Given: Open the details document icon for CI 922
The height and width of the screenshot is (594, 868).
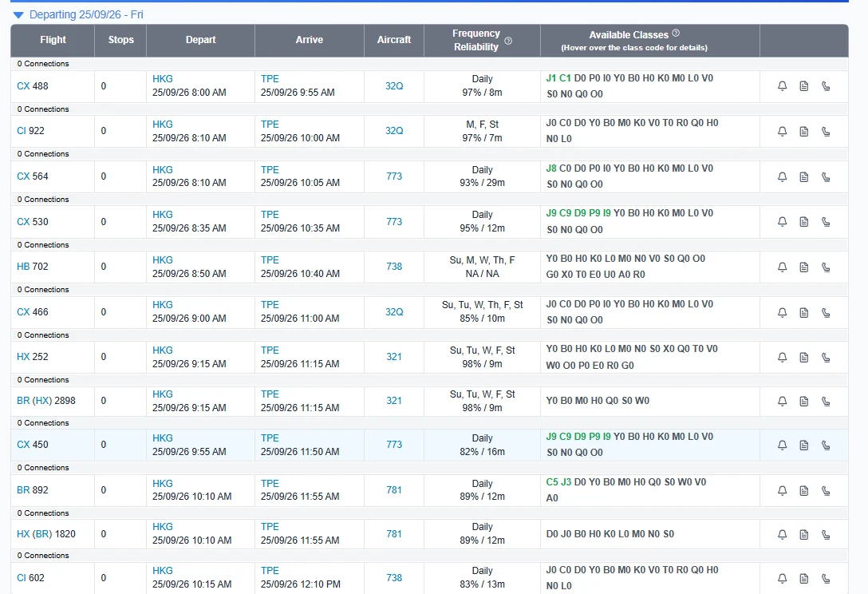Looking at the screenshot, I should (x=804, y=131).
